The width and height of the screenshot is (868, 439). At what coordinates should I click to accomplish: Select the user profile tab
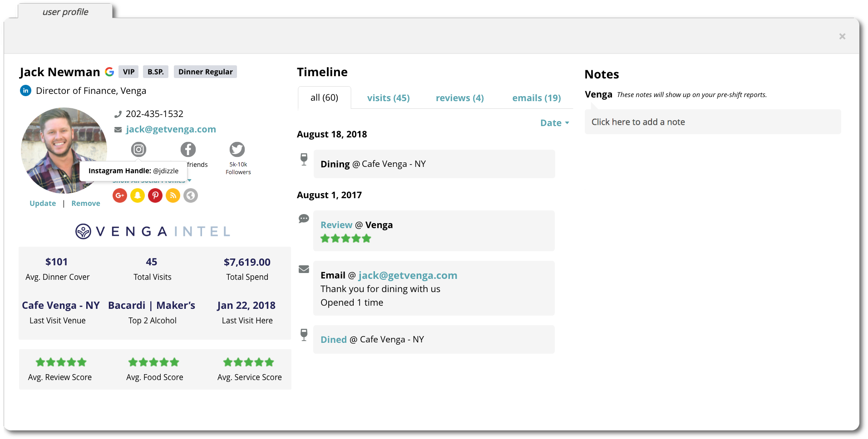coord(65,11)
